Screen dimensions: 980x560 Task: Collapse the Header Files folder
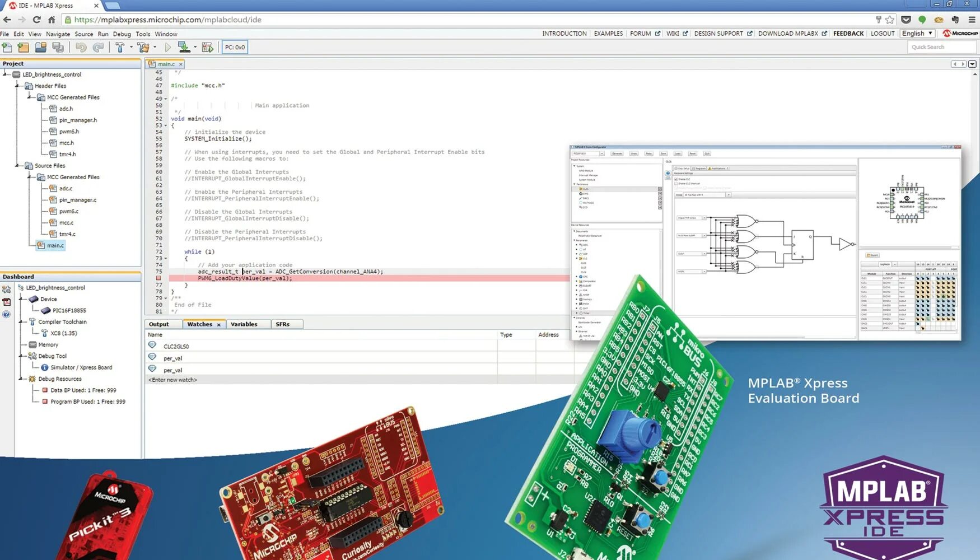[17, 85]
